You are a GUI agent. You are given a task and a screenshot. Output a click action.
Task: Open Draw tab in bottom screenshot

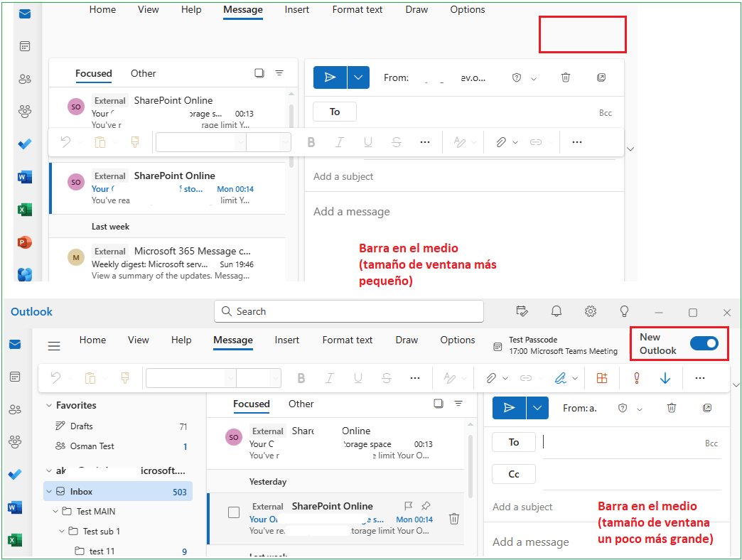(x=407, y=340)
